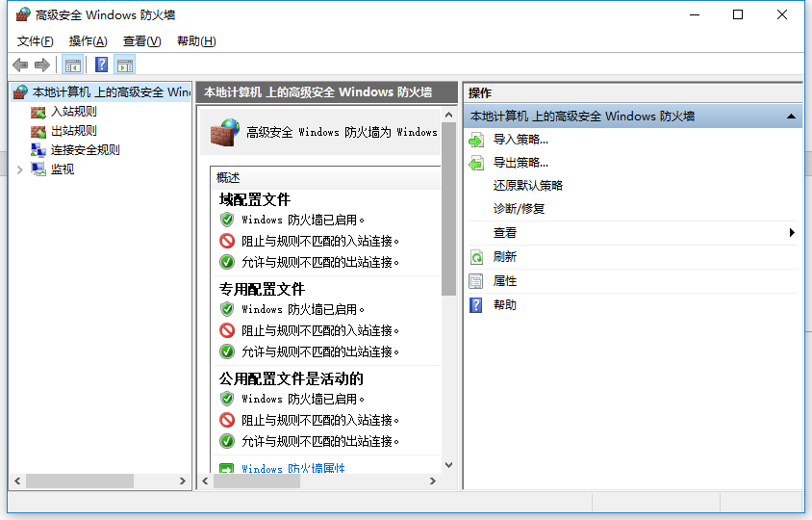This screenshot has height=520, width=812.
Task: Click the 监视 monitor icon in tree
Action: [38, 169]
